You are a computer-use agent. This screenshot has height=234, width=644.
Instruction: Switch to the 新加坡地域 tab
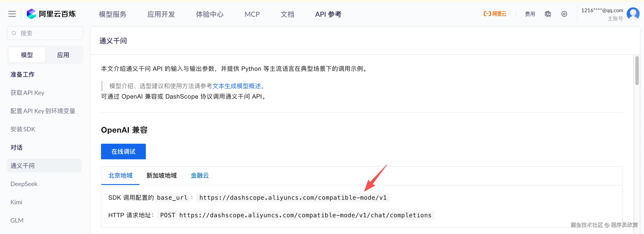coord(161,175)
